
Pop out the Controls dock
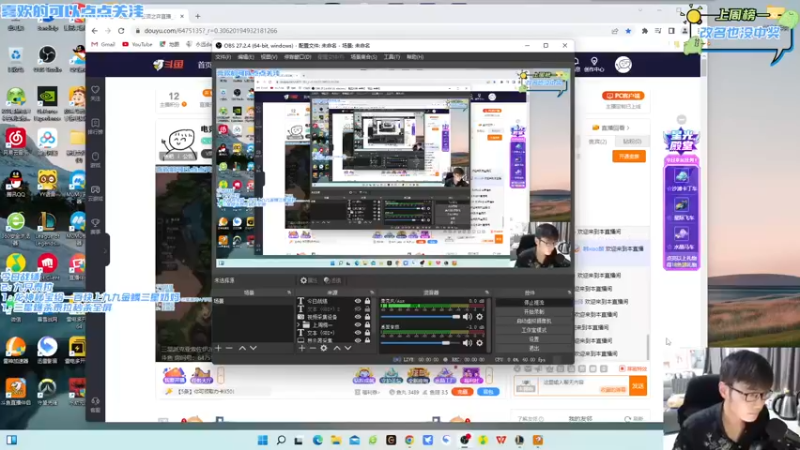(569, 292)
